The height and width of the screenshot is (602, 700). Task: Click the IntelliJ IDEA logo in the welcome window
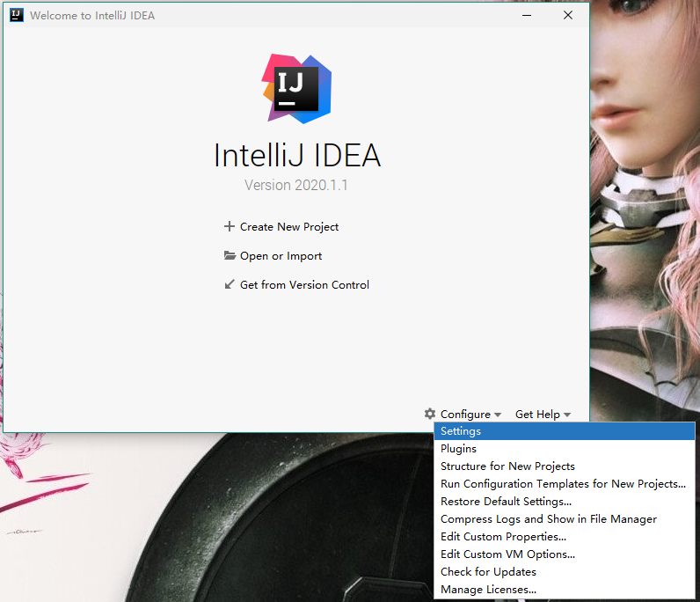296,89
